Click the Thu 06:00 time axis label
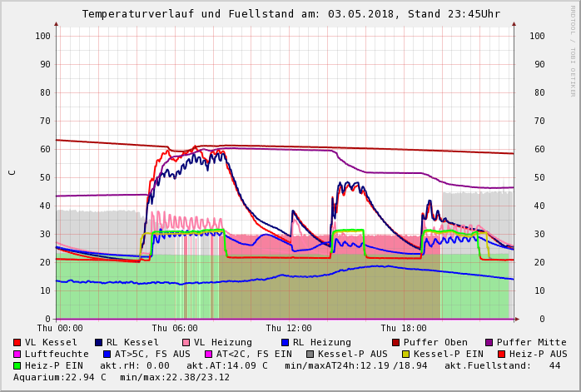The height and width of the screenshot is (392, 581). (x=175, y=328)
